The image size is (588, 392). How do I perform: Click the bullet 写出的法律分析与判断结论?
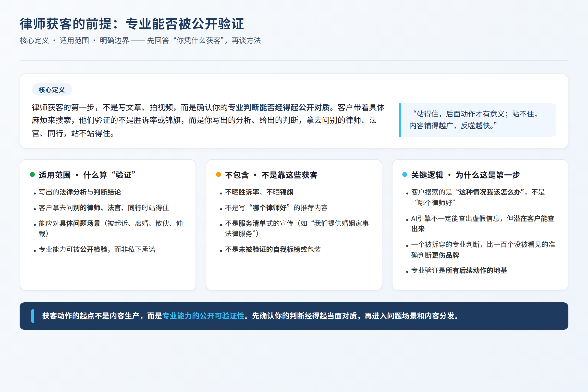80,192
